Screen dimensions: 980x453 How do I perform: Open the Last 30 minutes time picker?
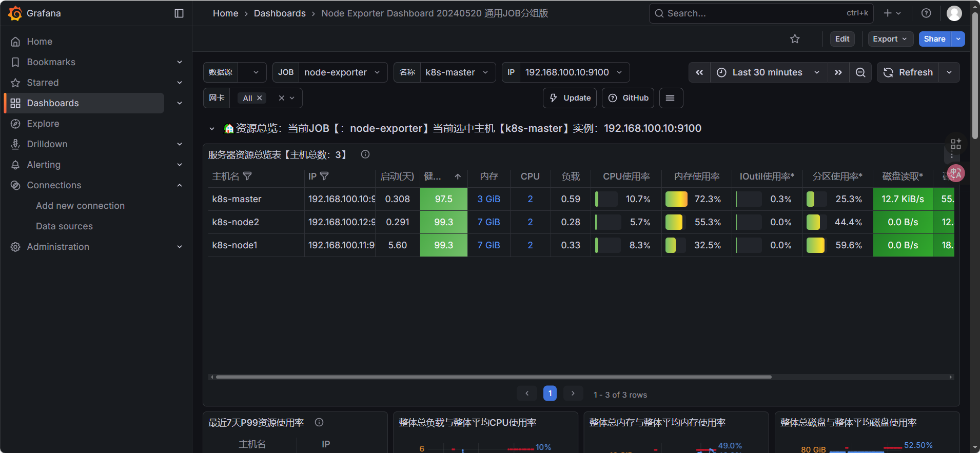[768, 72]
